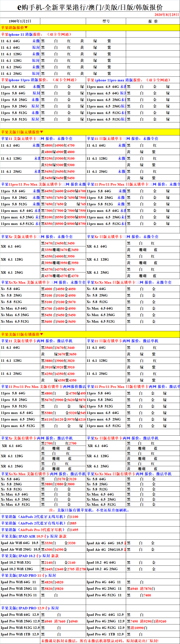Select the price cell '黄3950珊瑚3950蓝3950'
This screenshot has width=180, height=644.
pyautogui.click(x=63, y=263)
